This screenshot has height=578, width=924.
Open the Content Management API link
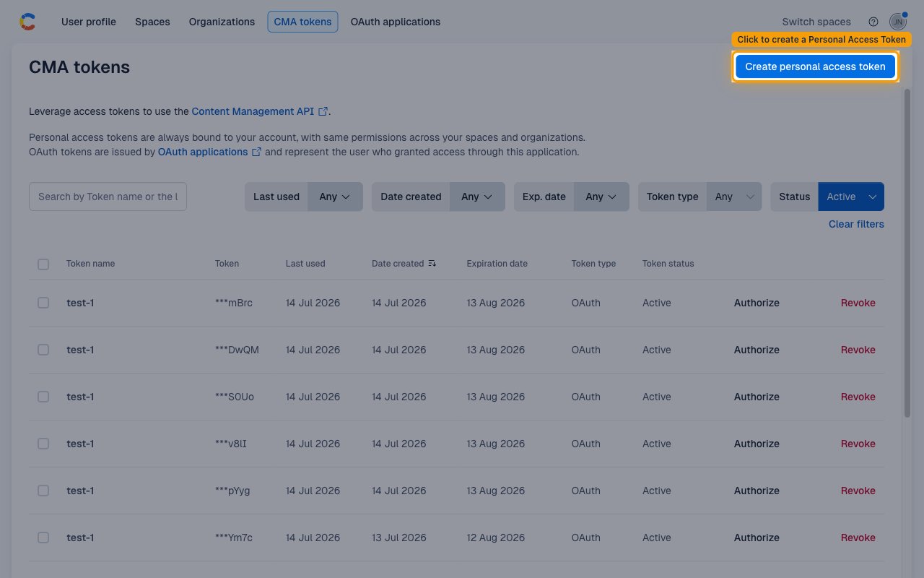(253, 111)
